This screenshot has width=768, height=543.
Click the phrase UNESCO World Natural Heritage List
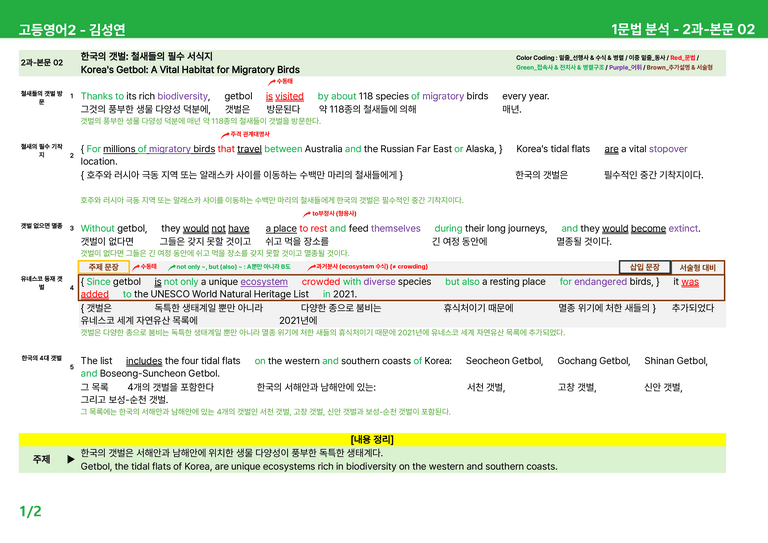click(230, 294)
